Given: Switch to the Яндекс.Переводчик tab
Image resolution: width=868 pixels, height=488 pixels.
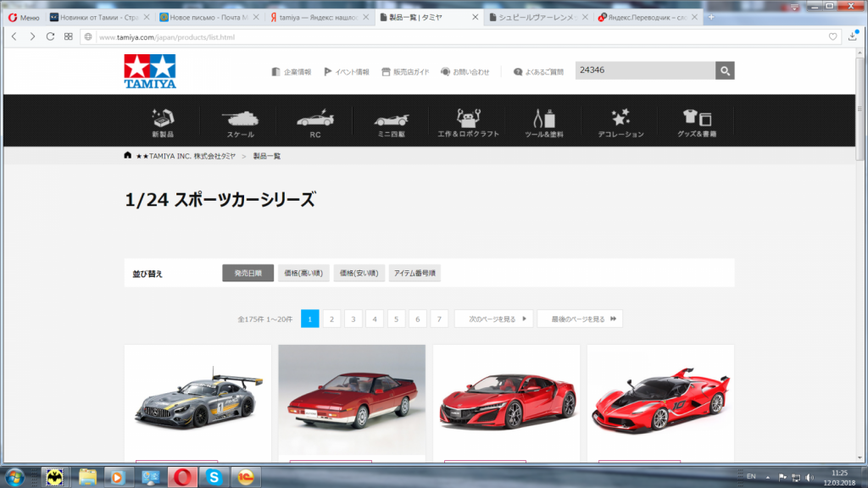Looking at the screenshot, I should (647, 17).
